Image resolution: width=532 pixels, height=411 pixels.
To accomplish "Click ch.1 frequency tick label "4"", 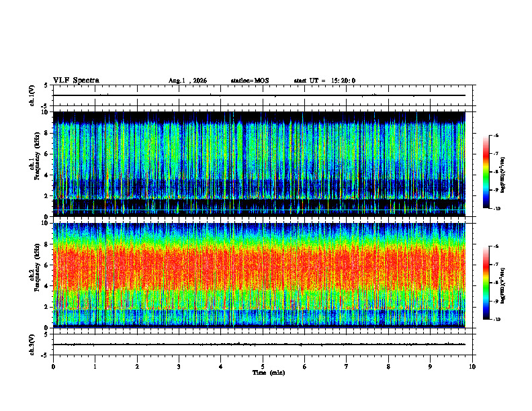I will (x=46, y=175).
